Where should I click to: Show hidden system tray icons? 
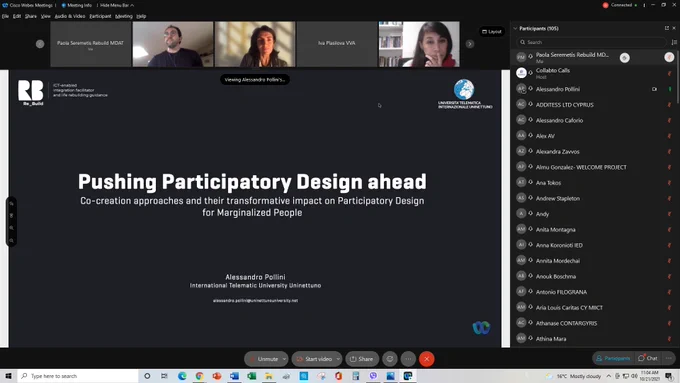pos(608,376)
